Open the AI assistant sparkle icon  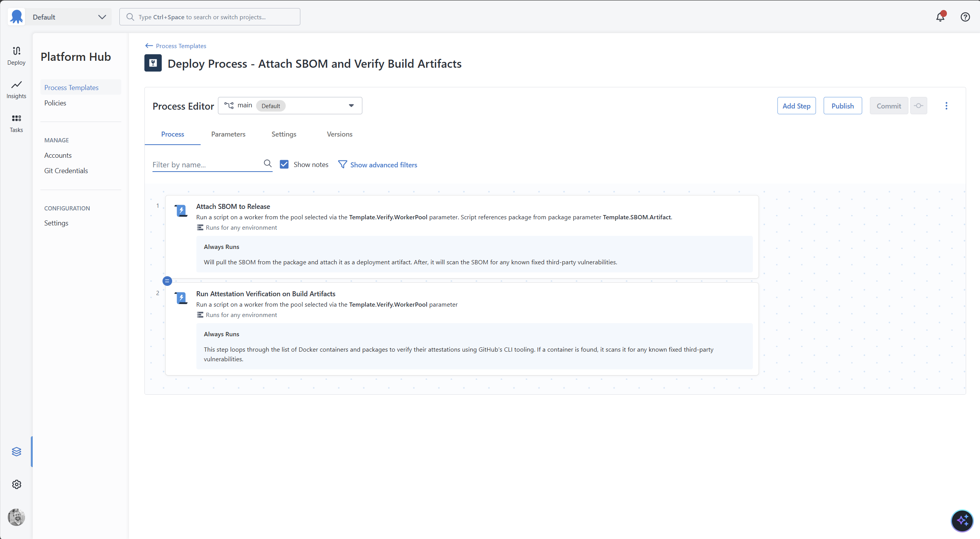962,521
